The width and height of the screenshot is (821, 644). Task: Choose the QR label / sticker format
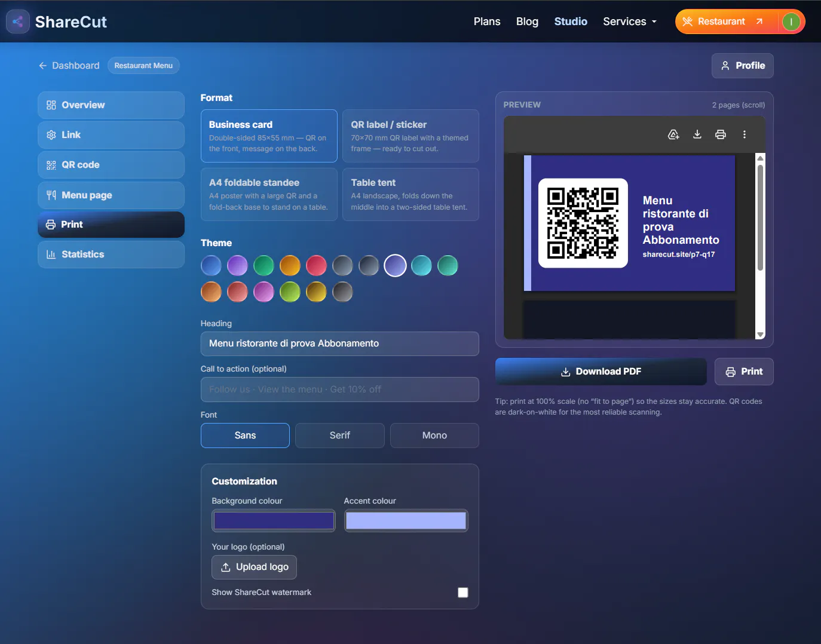[x=411, y=136]
